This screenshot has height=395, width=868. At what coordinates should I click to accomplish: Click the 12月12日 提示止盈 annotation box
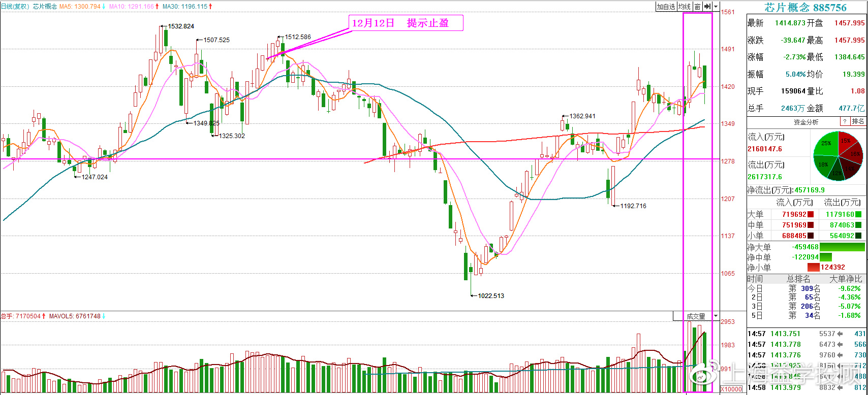[x=406, y=23]
